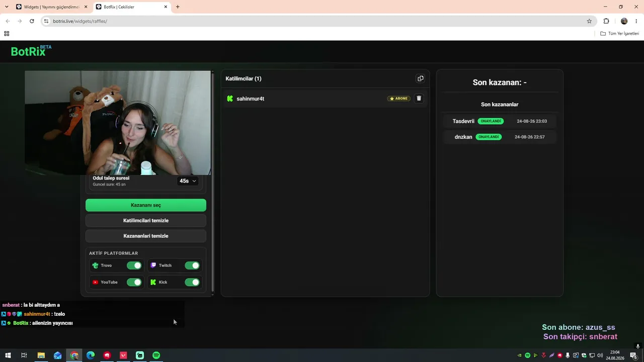Click the 'Son kazanan: -' heading
Image resolution: width=644 pixels, height=362 pixels.
[500, 82]
